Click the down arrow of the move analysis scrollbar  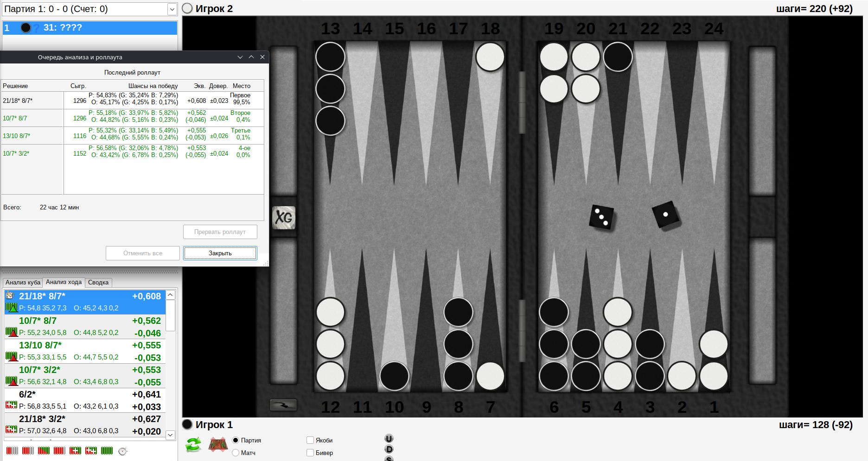(x=171, y=435)
